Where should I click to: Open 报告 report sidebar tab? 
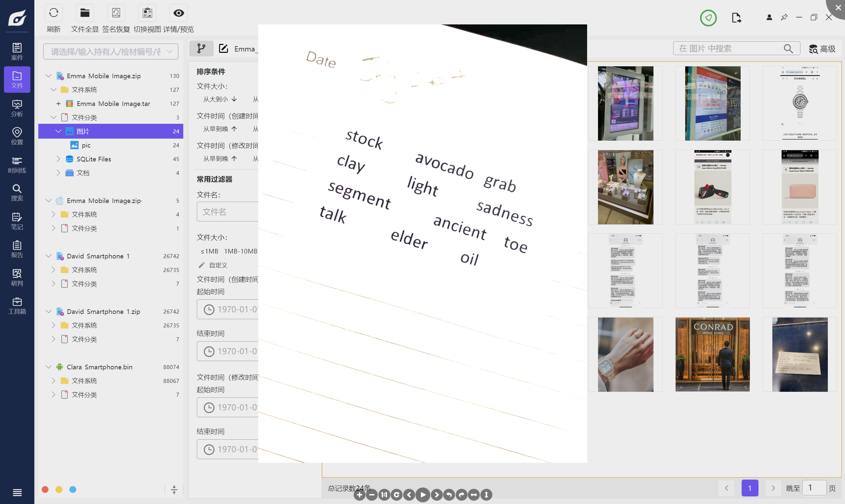click(x=17, y=249)
